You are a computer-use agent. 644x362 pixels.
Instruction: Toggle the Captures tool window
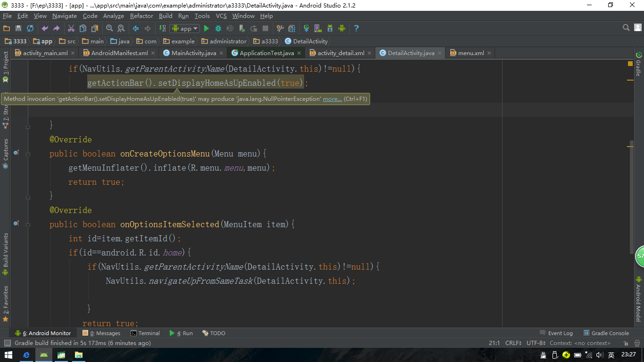6,153
